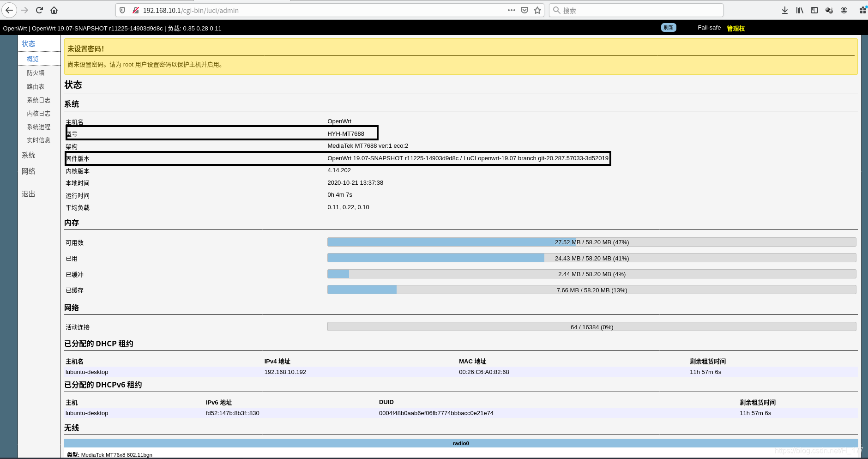This screenshot has height=459, width=868.
Task: Open the downloads arrow icon
Action: pos(785,10)
